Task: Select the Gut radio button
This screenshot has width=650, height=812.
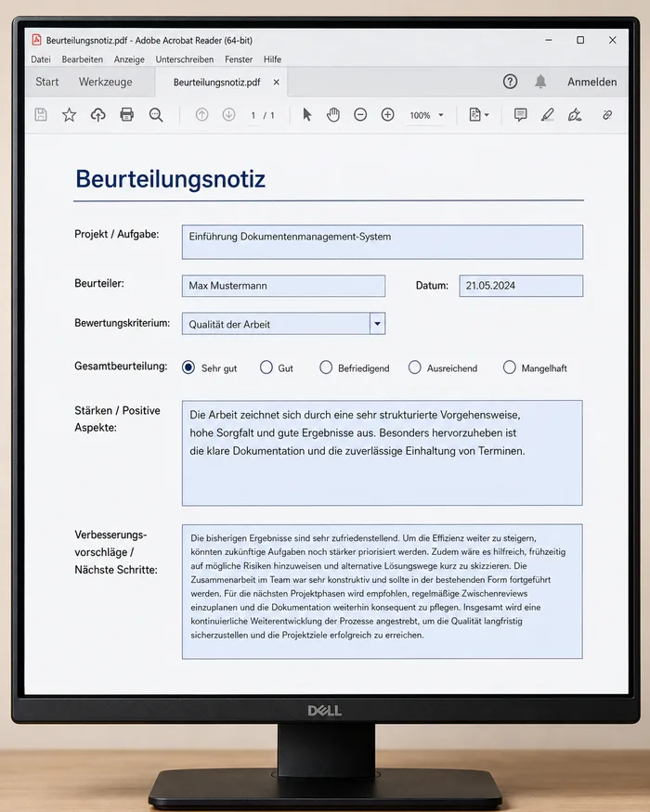Action: click(266, 367)
